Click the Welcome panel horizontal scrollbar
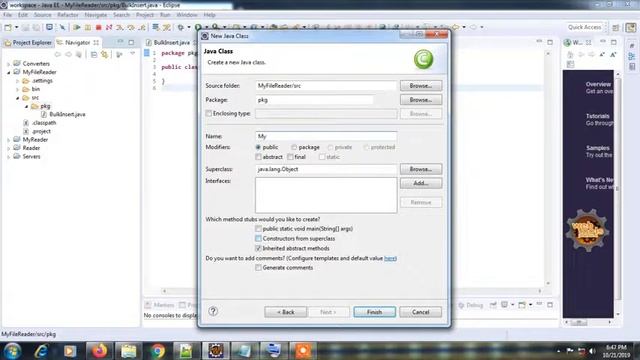The width and height of the screenshot is (640, 360). pyautogui.click(x=588, y=322)
